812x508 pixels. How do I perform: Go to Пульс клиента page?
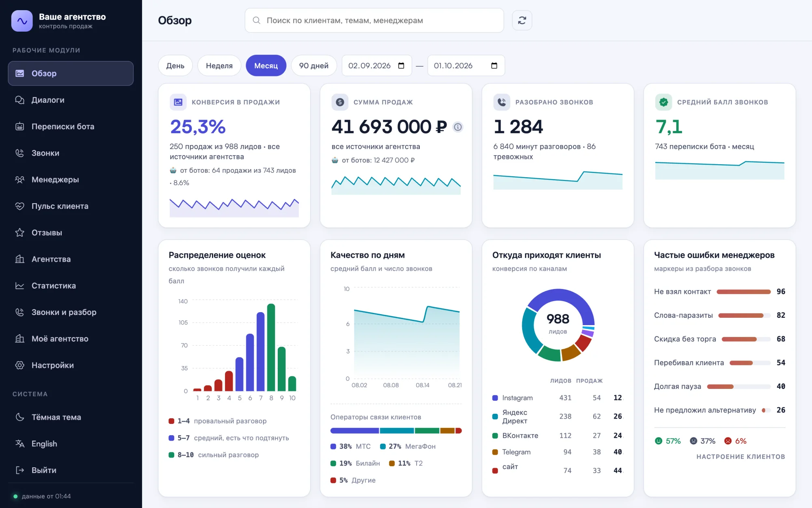click(x=71, y=206)
